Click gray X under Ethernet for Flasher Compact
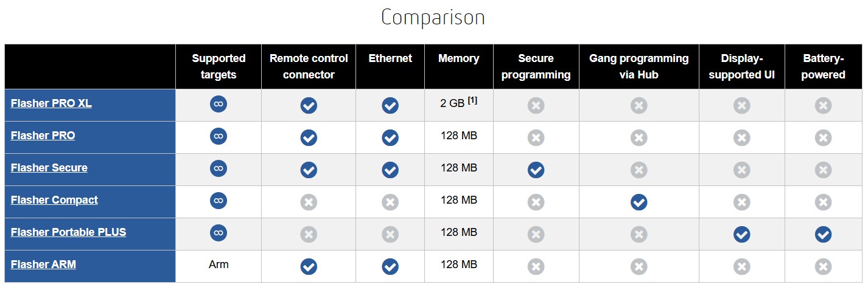868x290 pixels. (x=390, y=202)
